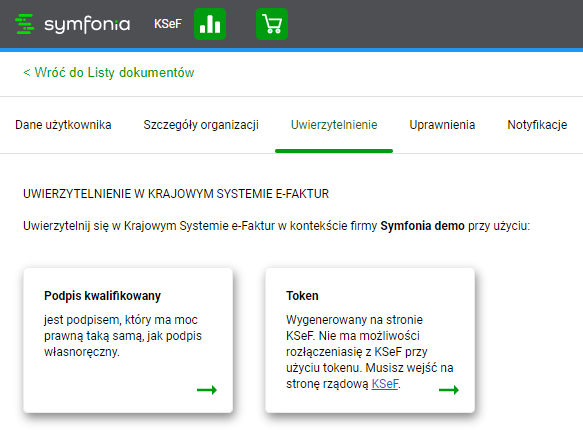The height and width of the screenshot is (430, 583).
Task: Click the green arrow on Podpis kwalifikowany card
Action: (207, 390)
